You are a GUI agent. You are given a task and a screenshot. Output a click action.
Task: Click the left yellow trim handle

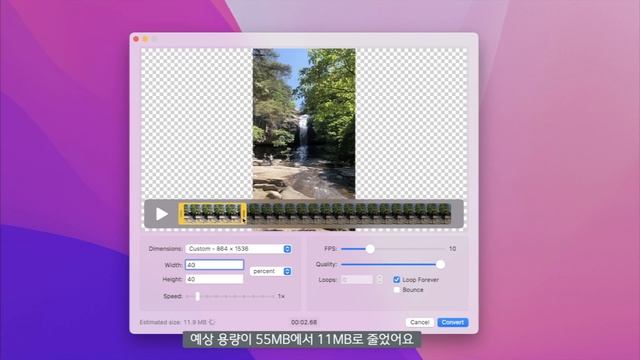(x=181, y=214)
